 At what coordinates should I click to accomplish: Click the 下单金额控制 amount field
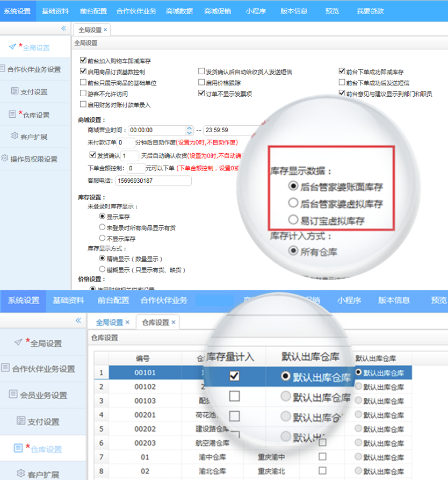coord(136,168)
